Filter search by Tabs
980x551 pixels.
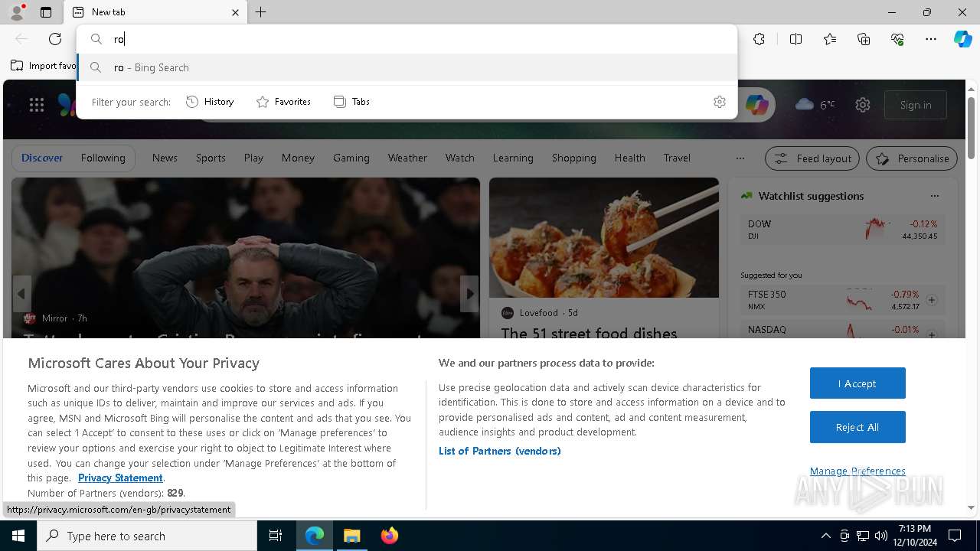[x=352, y=102]
